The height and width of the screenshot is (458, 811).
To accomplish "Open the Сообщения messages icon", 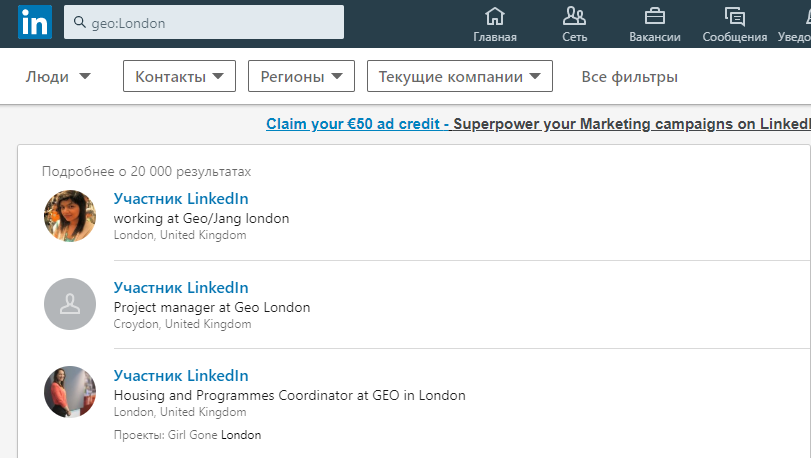I will pos(735,16).
